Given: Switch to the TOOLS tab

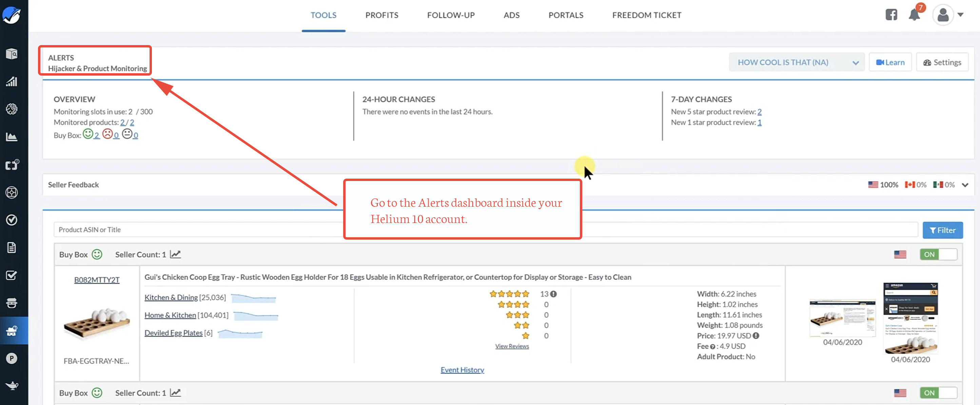Looking at the screenshot, I should (x=324, y=15).
